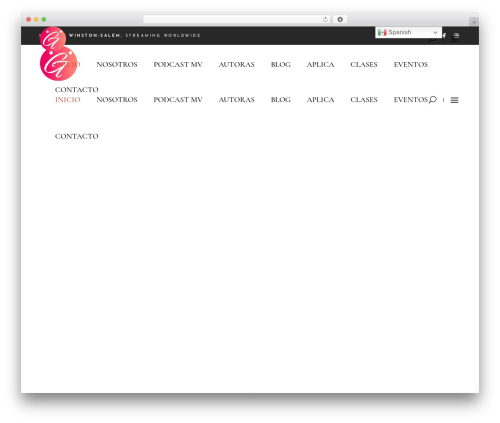
Task: Open AUTORAS in the upper navigation row
Action: (236, 64)
